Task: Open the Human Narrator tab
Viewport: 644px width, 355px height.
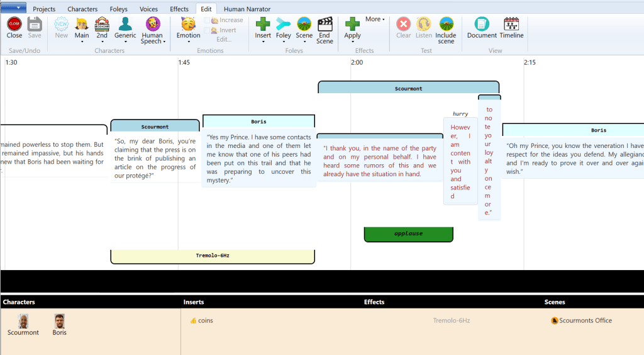Action: (x=246, y=9)
